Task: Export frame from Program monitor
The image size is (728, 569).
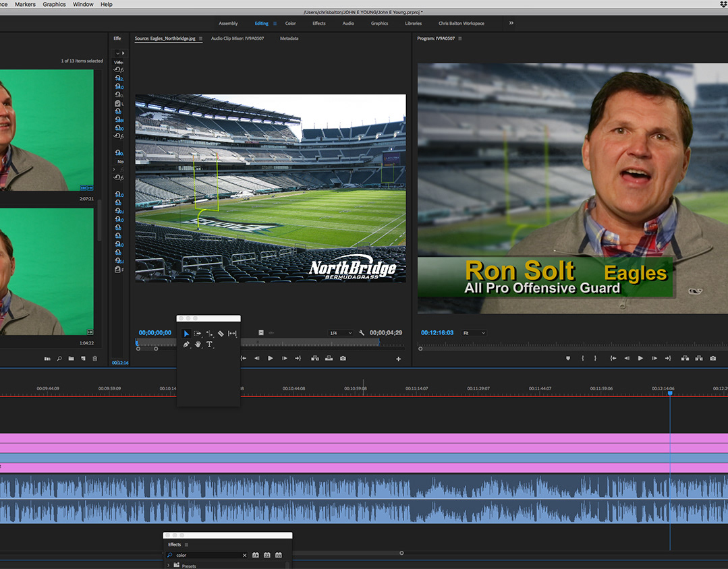Action: [x=712, y=358]
